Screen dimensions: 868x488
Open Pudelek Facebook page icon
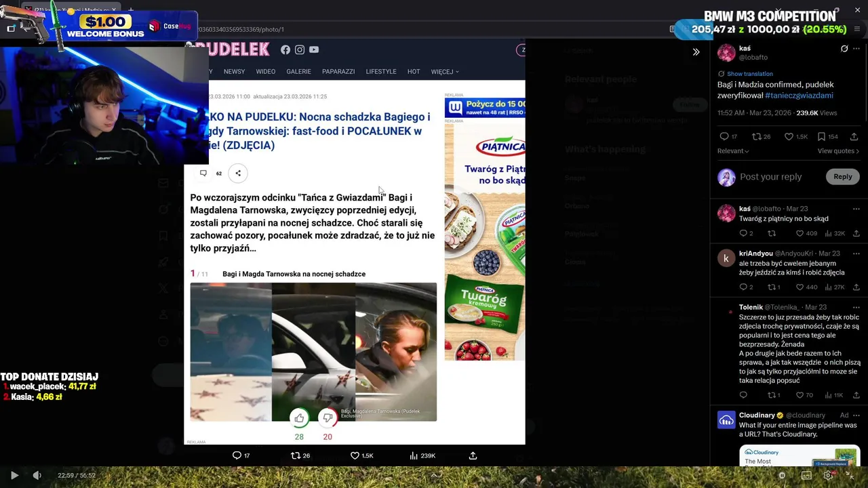click(285, 49)
